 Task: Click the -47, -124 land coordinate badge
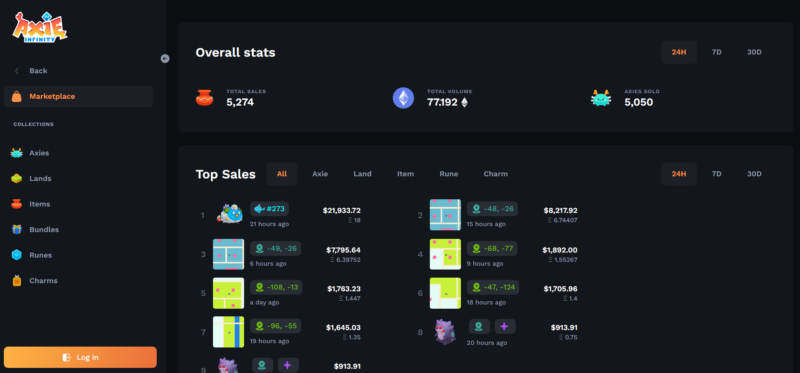pyautogui.click(x=493, y=287)
